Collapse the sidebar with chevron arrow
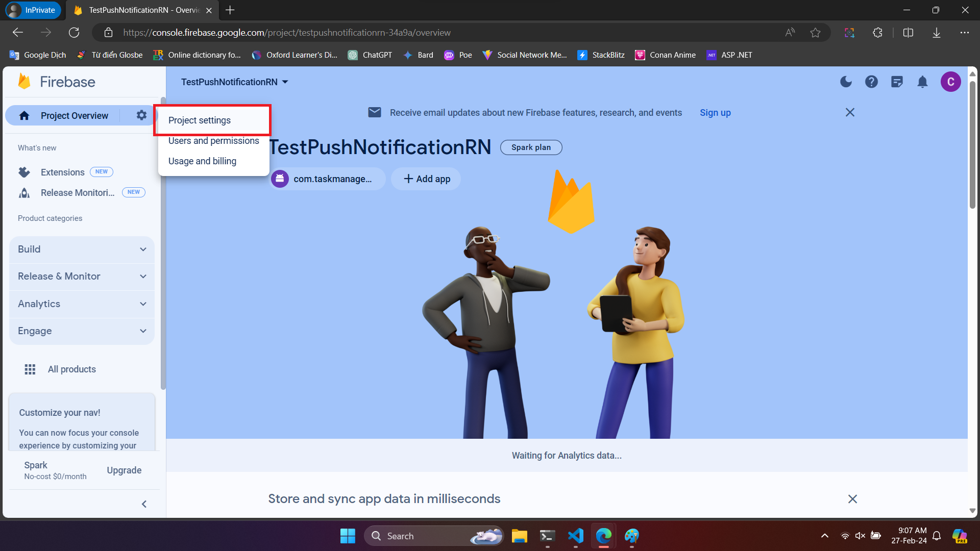980x551 pixels. [x=144, y=504]
